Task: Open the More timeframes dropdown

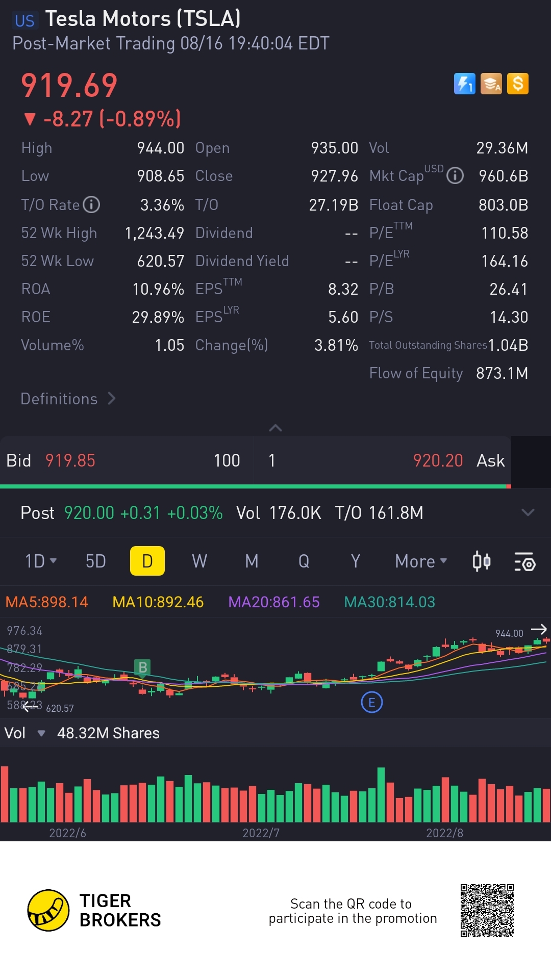Action: coord(421,561)
